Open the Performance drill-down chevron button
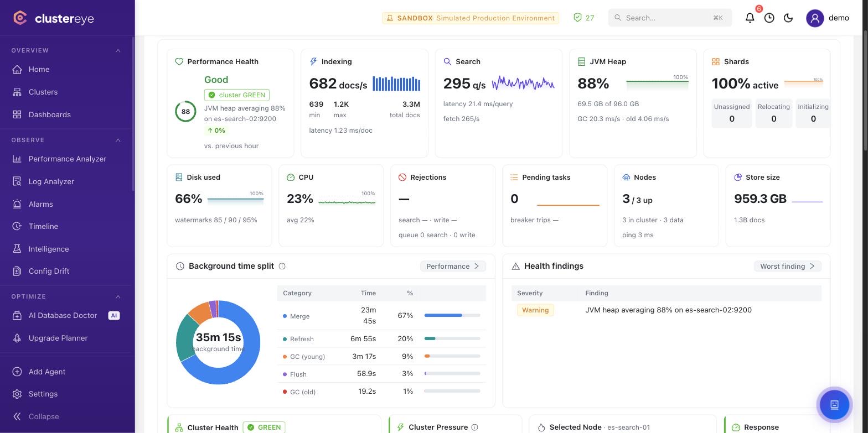This screenshot has height=433, width=868. tap(453, 266)
